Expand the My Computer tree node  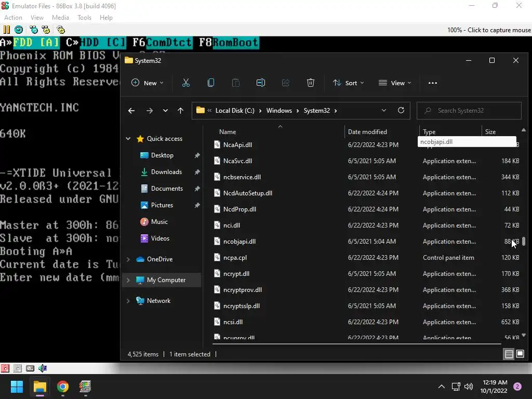(128, 280)
